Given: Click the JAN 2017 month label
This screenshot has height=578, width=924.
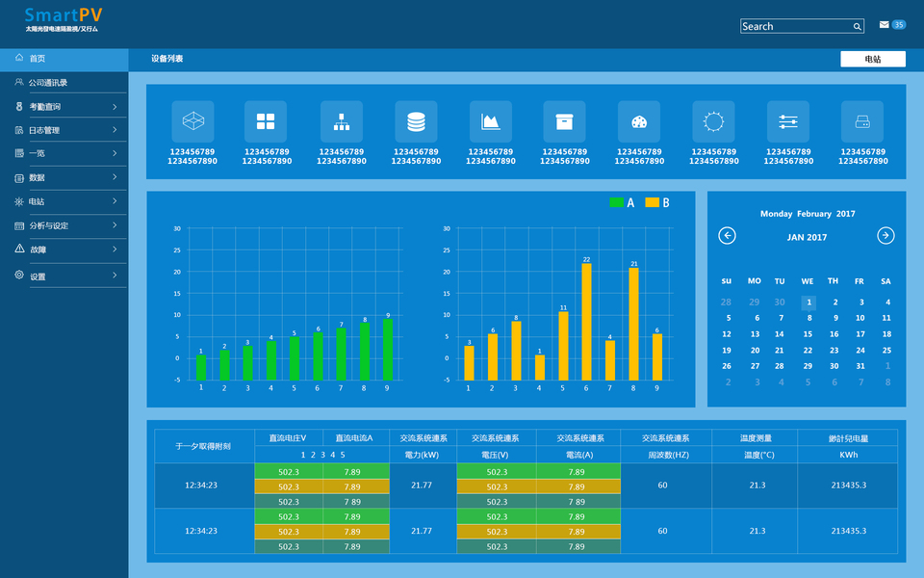Looking at the screenshot, I should [807, 237].
